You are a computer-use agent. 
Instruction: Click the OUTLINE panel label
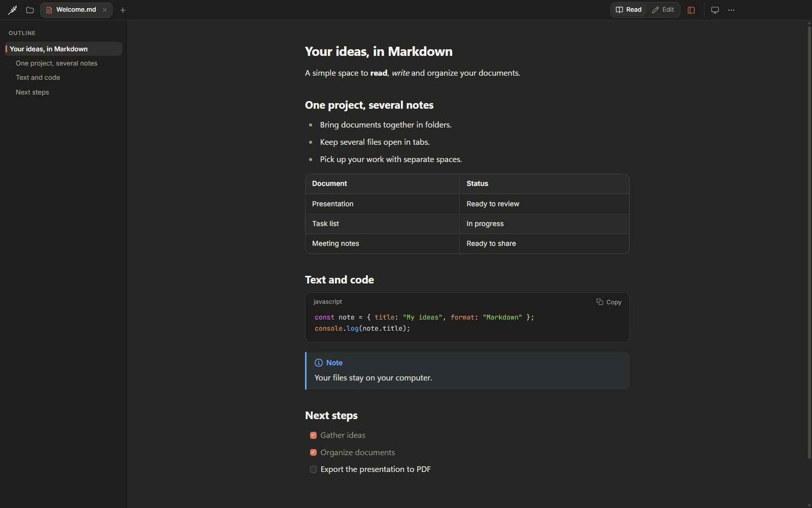(x=22, y=33)
